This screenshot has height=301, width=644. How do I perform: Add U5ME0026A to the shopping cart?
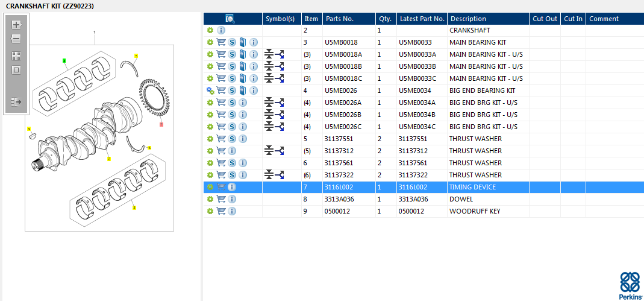(x=221, y=103)
